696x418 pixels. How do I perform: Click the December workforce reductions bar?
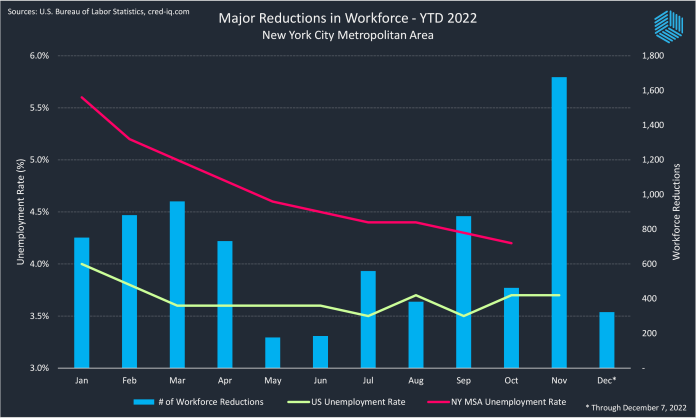605,340
